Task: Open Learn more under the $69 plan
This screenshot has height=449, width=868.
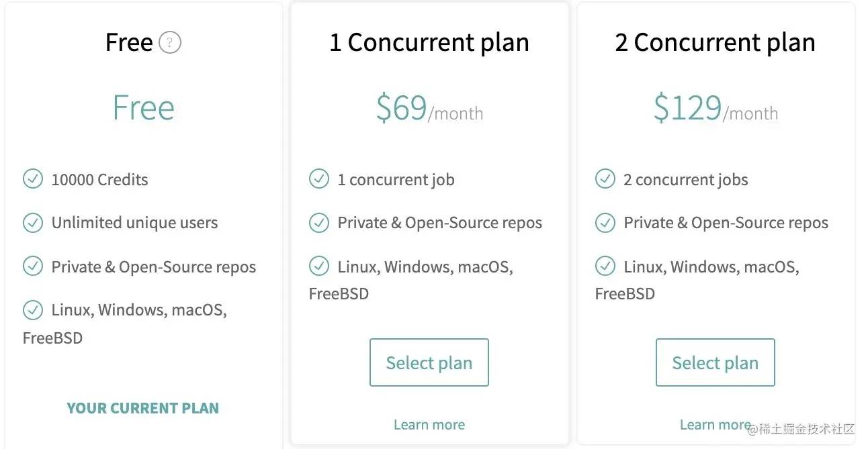Action: 429,425
